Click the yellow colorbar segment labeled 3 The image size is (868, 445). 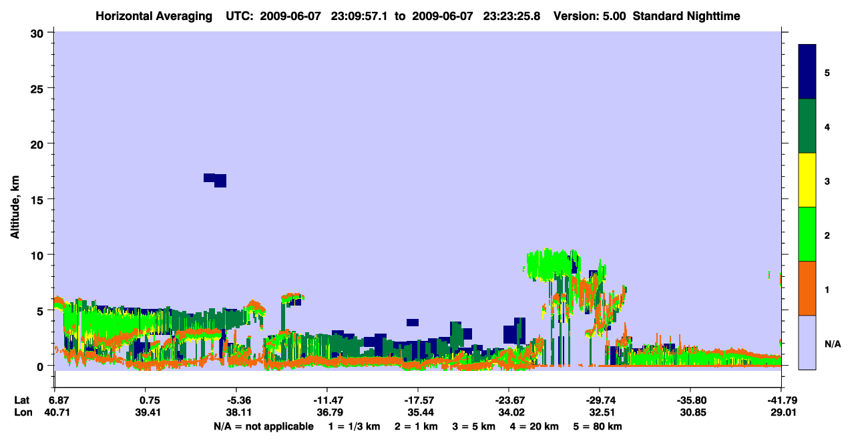pos(807,180)
